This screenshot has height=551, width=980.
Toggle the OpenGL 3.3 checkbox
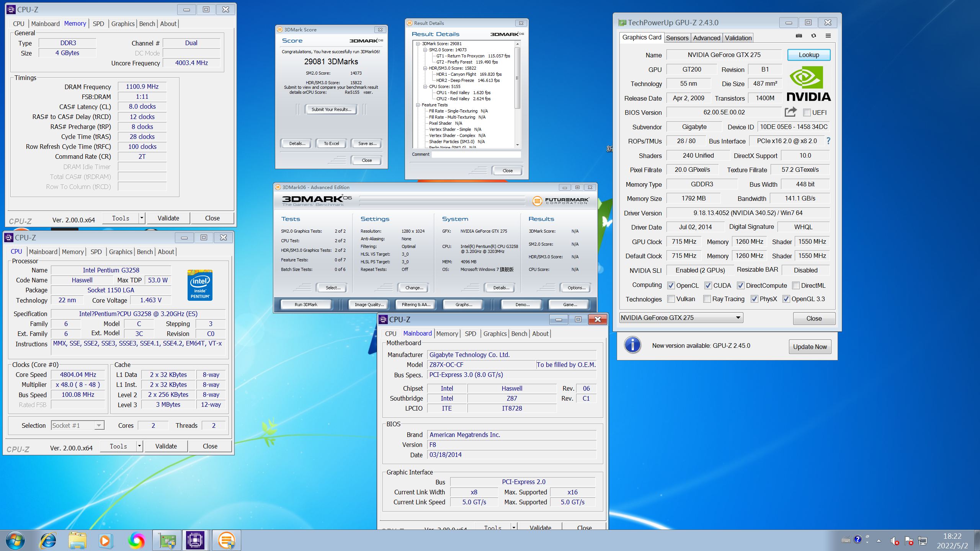pyautogui.click(x=786, y=299)
